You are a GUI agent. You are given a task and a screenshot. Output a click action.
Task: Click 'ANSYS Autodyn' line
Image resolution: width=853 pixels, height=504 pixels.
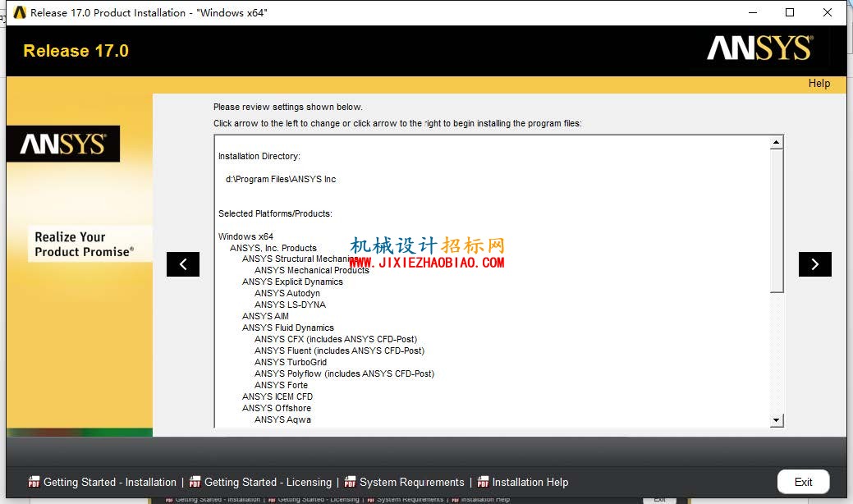pyautogui.click(x=287, y=293)
